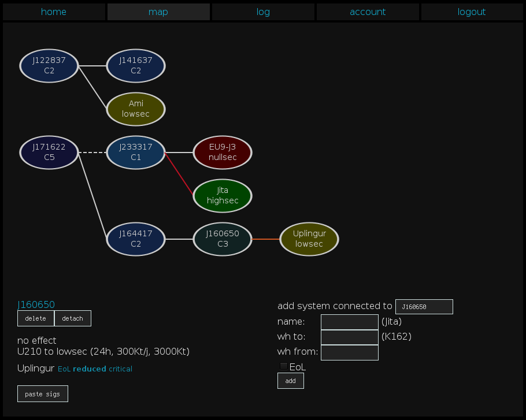The height and width of the screenshot is (420, 526).
Task: Enable the EoL checkbox
Action: click(x=283, y=366)
